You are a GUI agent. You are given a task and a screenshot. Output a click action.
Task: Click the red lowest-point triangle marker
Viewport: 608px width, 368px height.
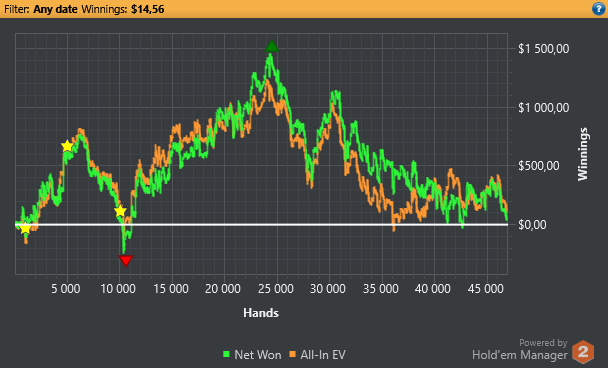tap(126, 261)
